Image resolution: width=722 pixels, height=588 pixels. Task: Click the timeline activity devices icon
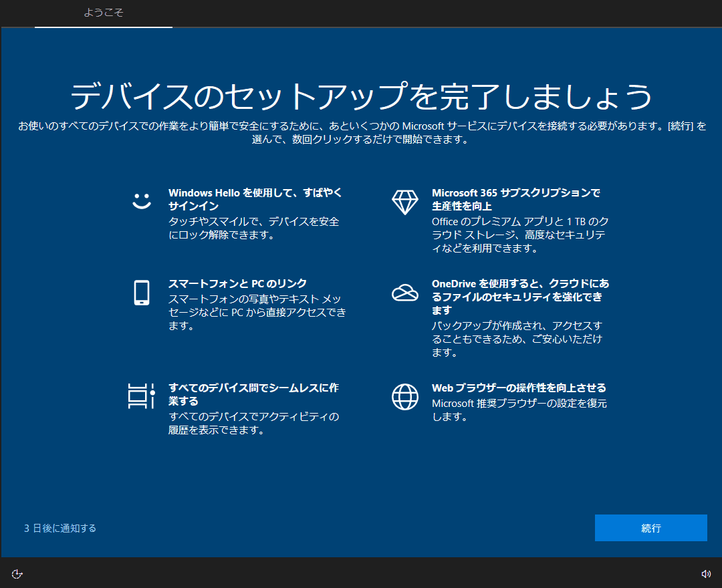(141, 396)
